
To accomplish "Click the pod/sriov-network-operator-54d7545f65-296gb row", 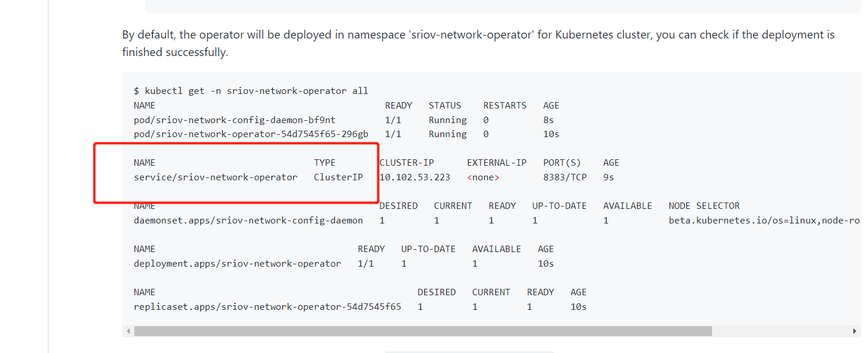I will tap(251, 134).
